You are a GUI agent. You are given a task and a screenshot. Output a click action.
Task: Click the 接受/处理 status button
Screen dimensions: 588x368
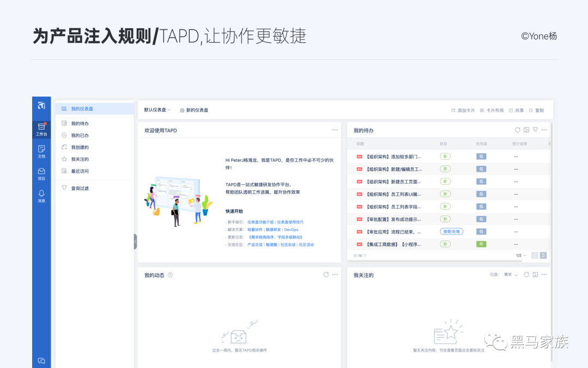coord(451,232)
